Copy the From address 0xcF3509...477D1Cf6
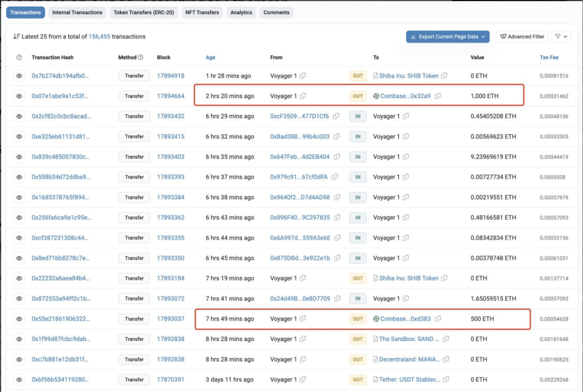583x392 pixels. (336, 116)
